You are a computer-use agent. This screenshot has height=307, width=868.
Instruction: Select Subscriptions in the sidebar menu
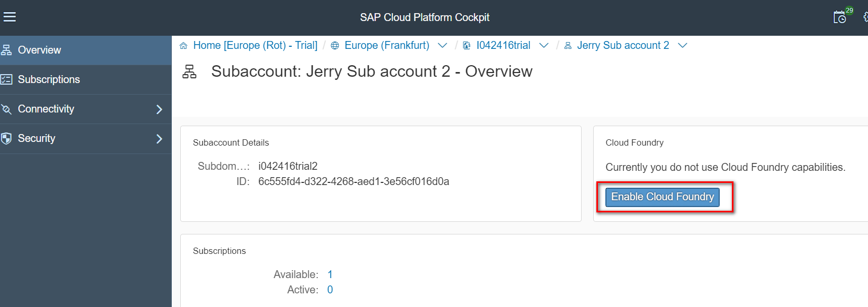[49, 80]
